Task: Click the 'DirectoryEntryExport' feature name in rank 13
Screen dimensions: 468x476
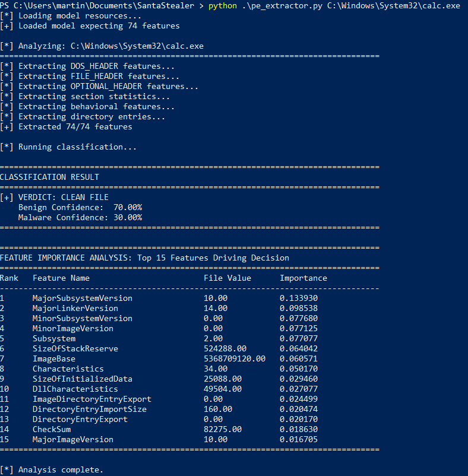Action: click(80, 419)
